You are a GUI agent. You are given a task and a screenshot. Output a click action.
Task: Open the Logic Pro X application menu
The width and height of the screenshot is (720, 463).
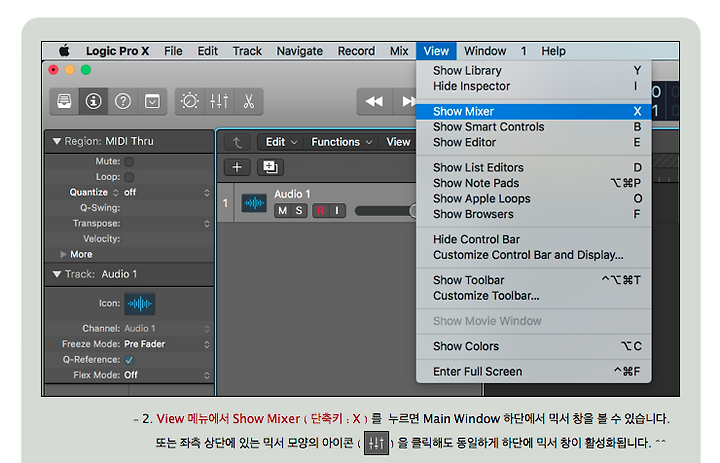118,51
